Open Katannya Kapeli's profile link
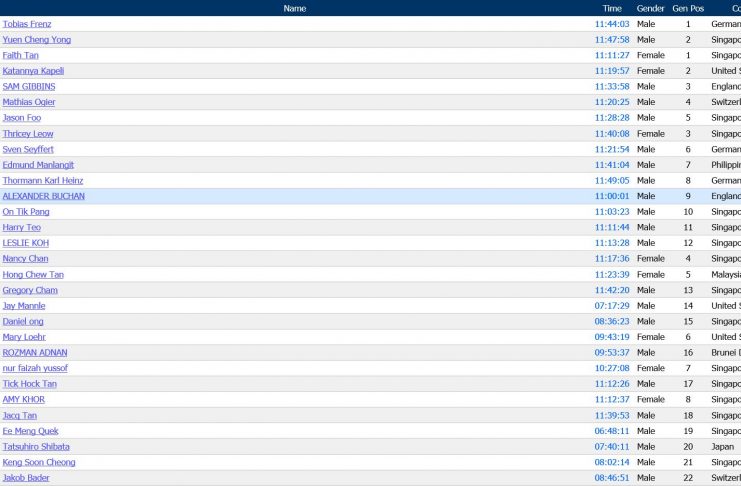This screenshot has width=741, height=486. pyautogui.click(x=33, y=71)
